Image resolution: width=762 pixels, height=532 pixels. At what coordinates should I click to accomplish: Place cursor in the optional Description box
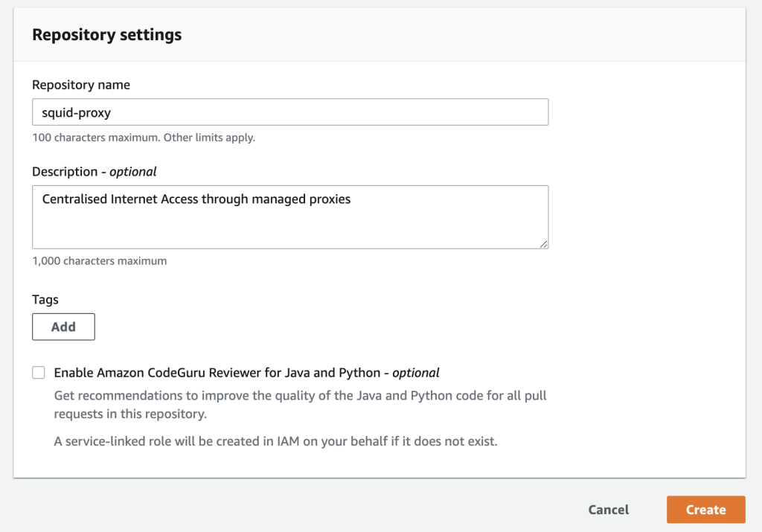290,216
